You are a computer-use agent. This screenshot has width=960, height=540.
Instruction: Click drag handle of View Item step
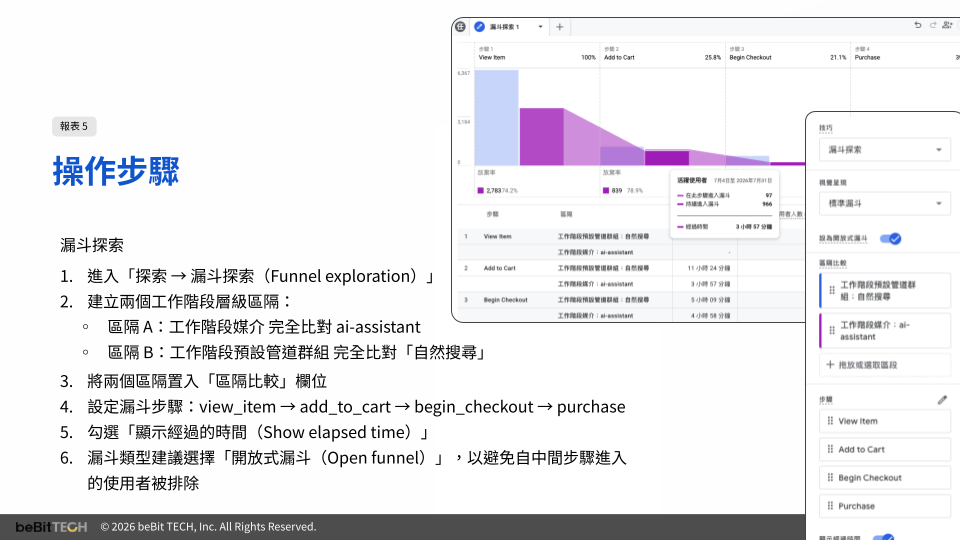[x=830, y=421]
